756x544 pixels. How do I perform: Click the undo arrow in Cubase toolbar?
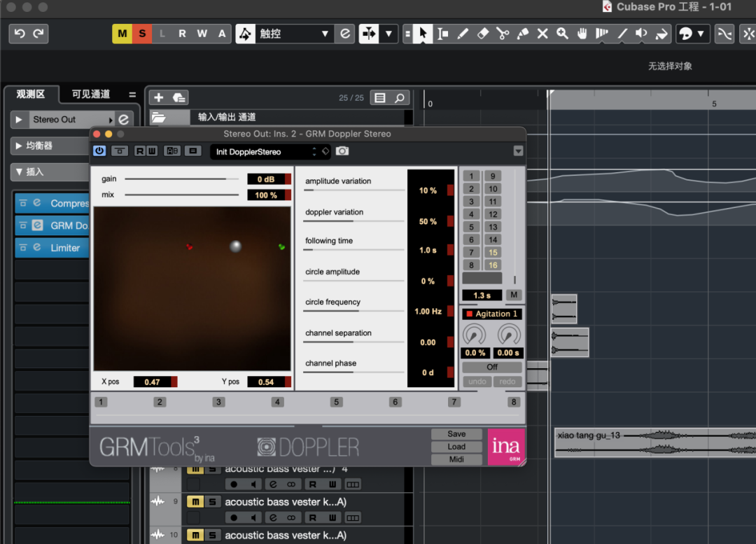[x=20, y=34]
